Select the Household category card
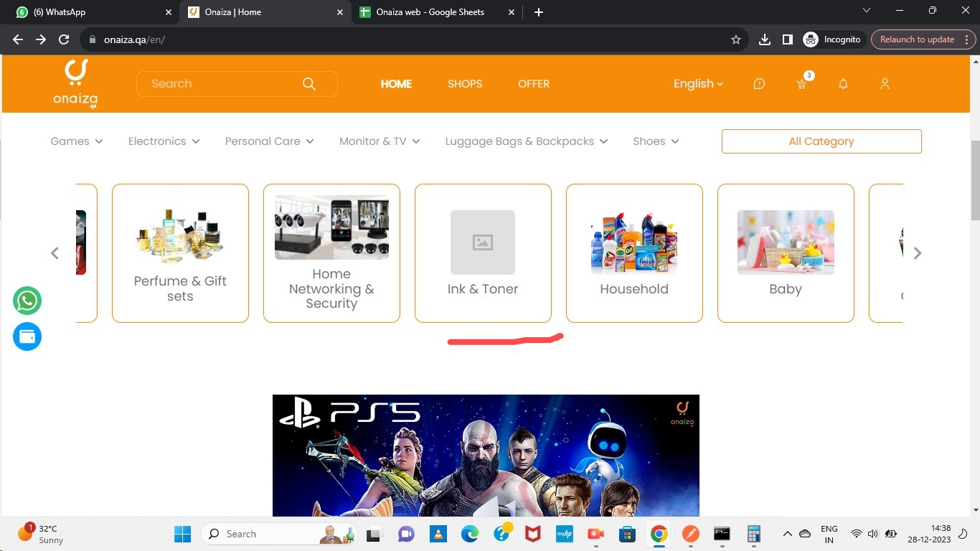The image size is (980, 551). 634,253
